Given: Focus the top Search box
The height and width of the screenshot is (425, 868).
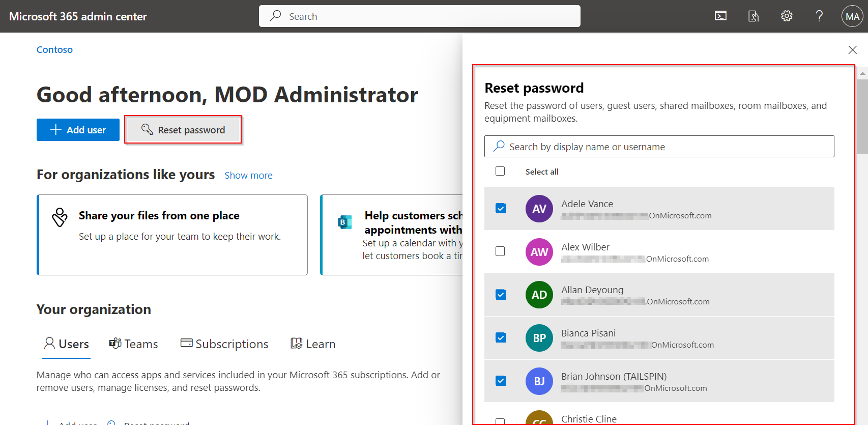Looking at the screenshot, I should point(420,16).
